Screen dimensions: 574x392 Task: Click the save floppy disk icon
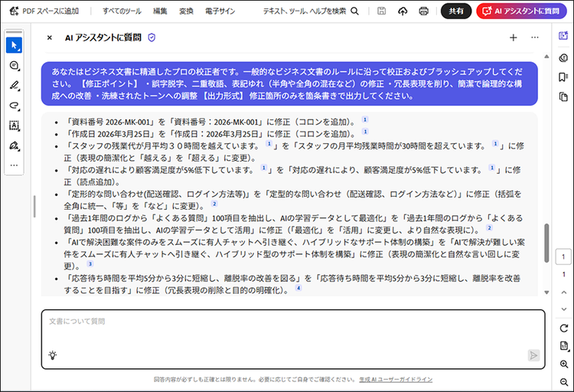point(381,11)
